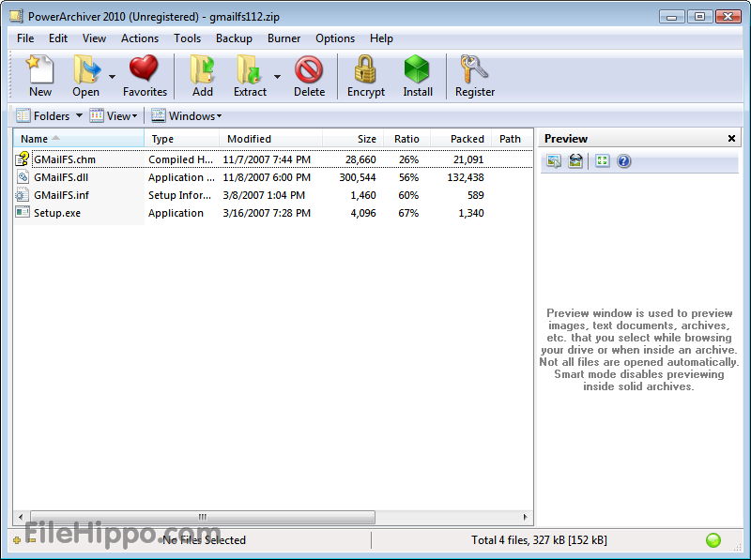Image resolution: width=751 pixels, height=560 pixels.
Task: Click the green status indicator light
Action: click(x=713, y=540)
